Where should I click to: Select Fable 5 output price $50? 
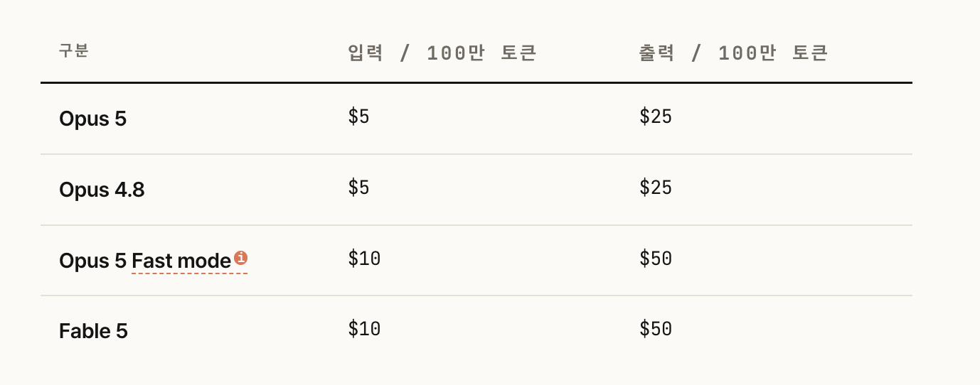point(656,329)
